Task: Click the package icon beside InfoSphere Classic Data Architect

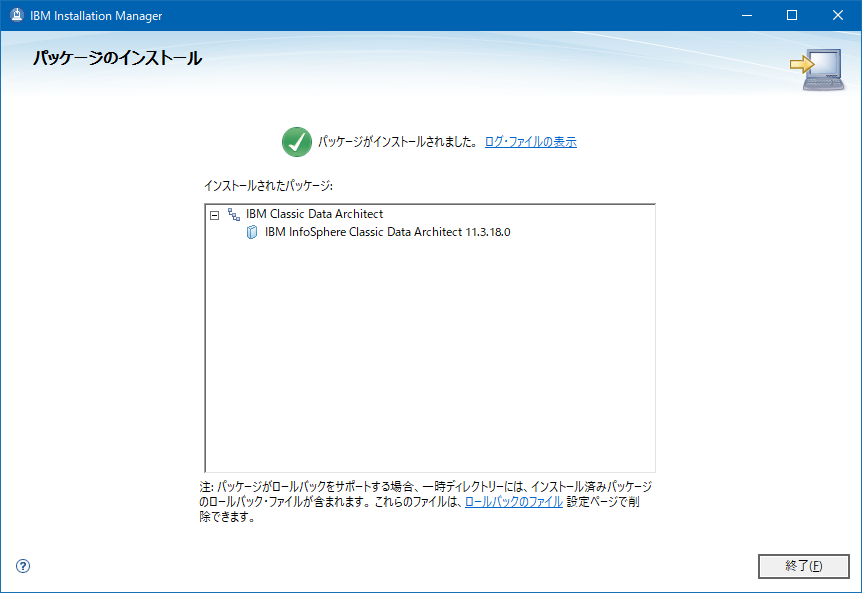Action: (252, 232)
